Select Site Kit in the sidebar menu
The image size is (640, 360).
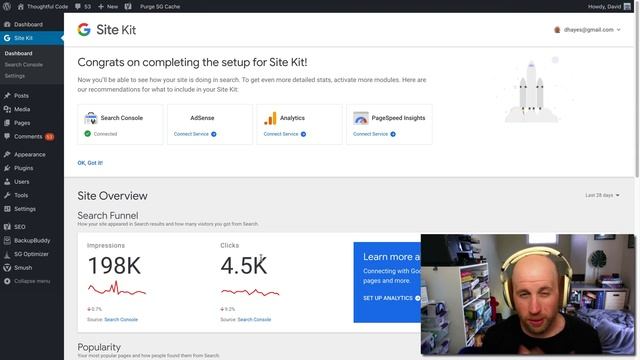(32, 38)
